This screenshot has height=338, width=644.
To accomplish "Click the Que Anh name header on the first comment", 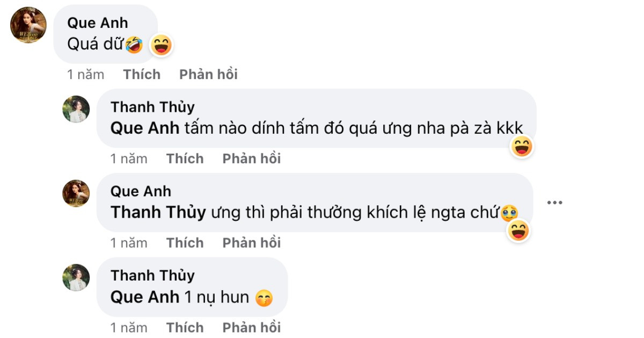I will click(x=97, y=23).
